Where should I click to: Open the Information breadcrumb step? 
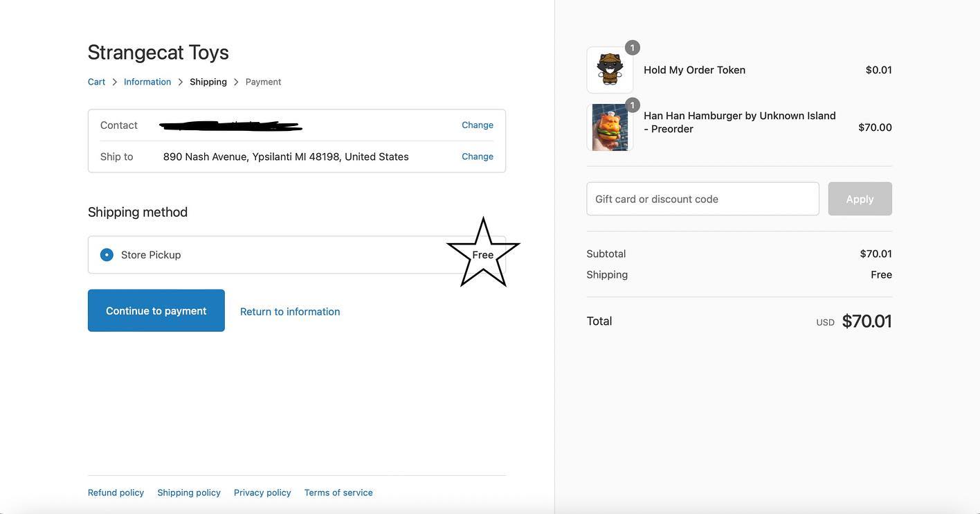tap(147, 82)
